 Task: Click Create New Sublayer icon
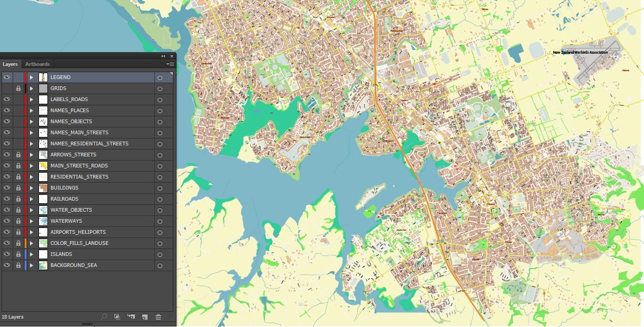point(131,316)
